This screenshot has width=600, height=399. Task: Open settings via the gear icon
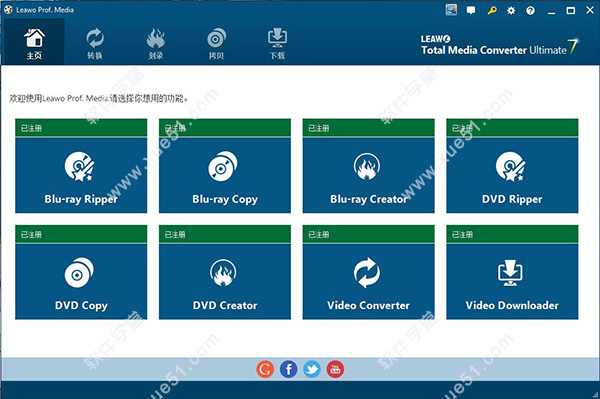[x=511, y=11]
